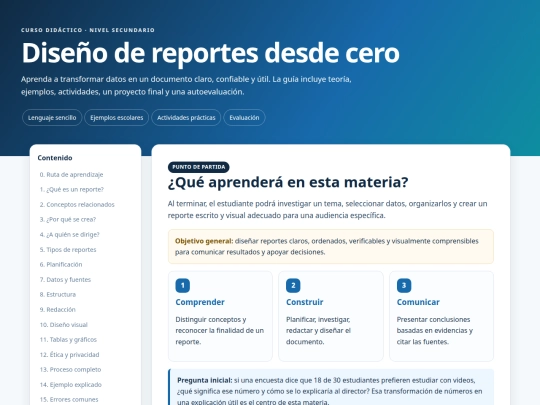
Task: Click subtitle 'Aprenda a transformar datos'
Action: (186, 85)
